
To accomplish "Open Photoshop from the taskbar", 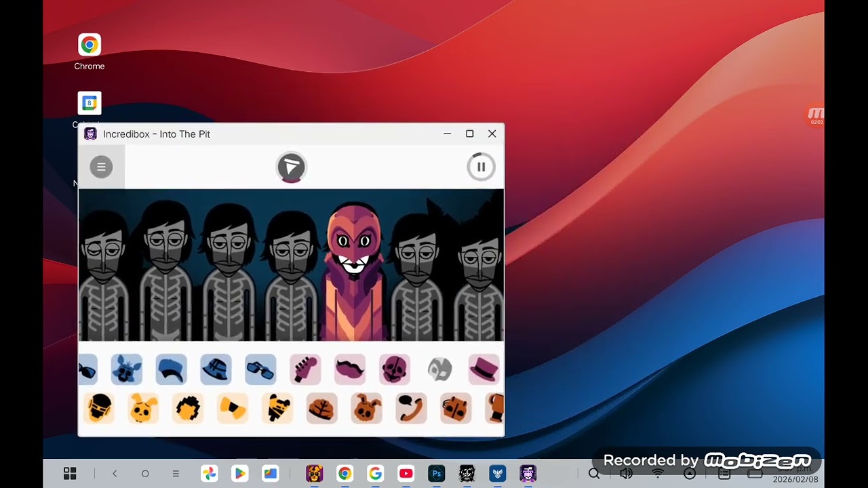I will (437, 474).
